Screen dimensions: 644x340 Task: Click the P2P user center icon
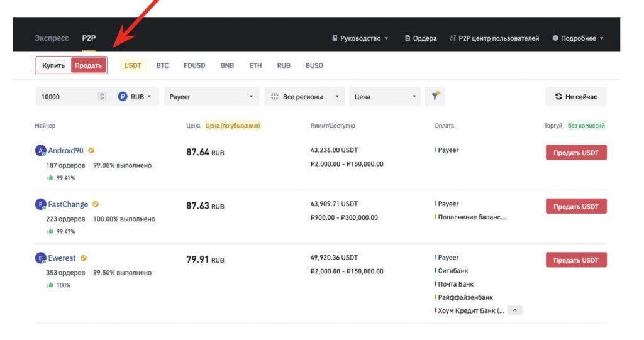pyautogui.click(x=453, y=38)
